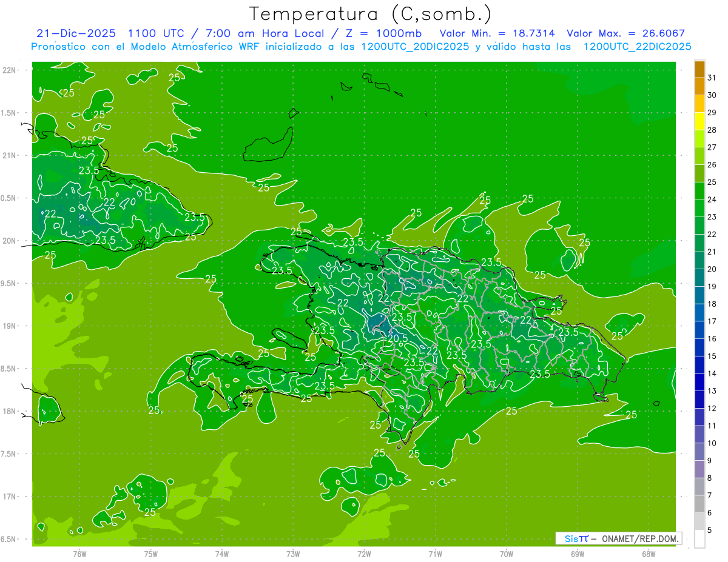Click the colorbar legend value "28"

[712, 130]
